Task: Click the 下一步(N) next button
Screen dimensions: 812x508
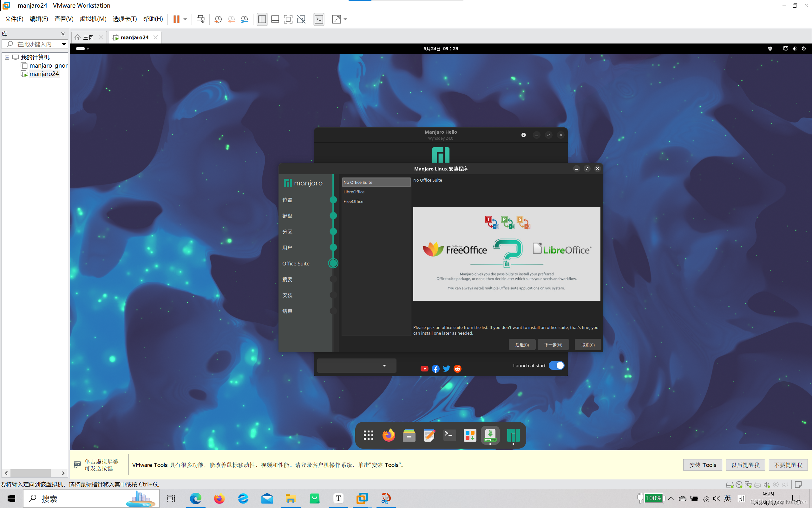Action: click(x=553, y=345)
